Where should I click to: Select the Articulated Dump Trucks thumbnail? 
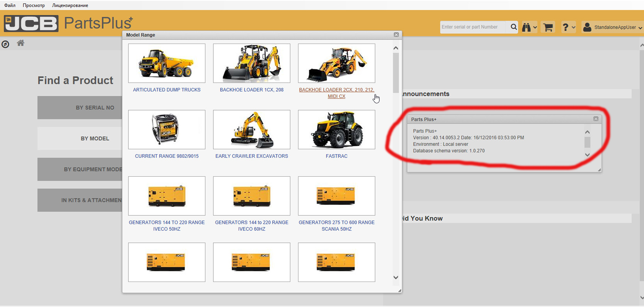click(x=166, y=63)
